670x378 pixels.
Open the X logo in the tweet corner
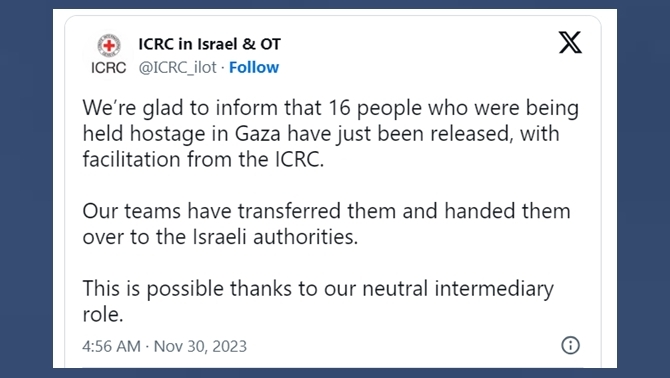pos(570,42)
